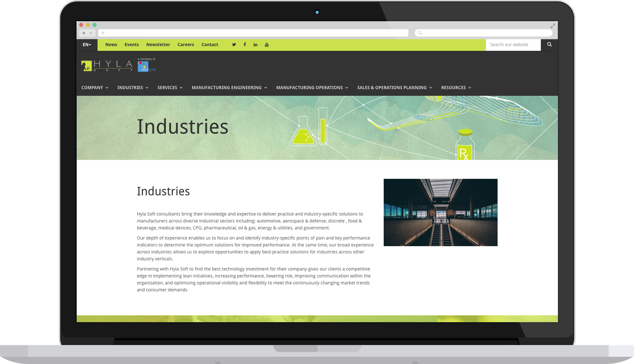The image size is (634, 364).
Task: Click the paragraph starting 'Partnering with Hyla Soft'
Action: 254,279
